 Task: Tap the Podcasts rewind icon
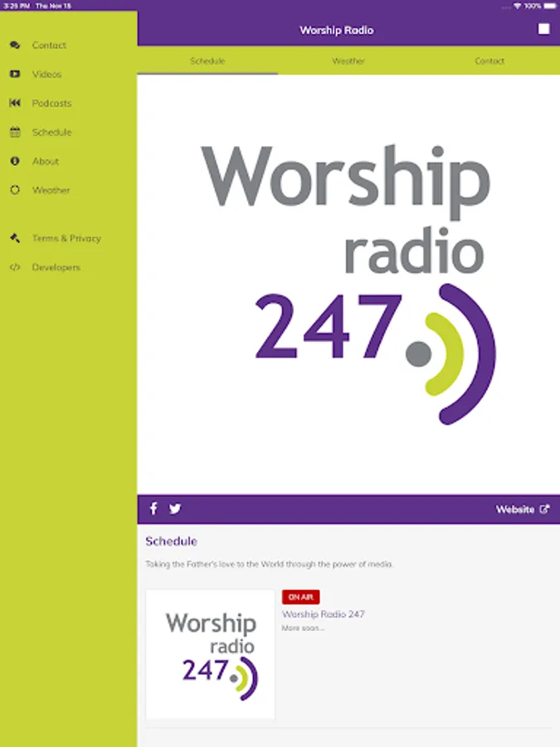point(15,103)
